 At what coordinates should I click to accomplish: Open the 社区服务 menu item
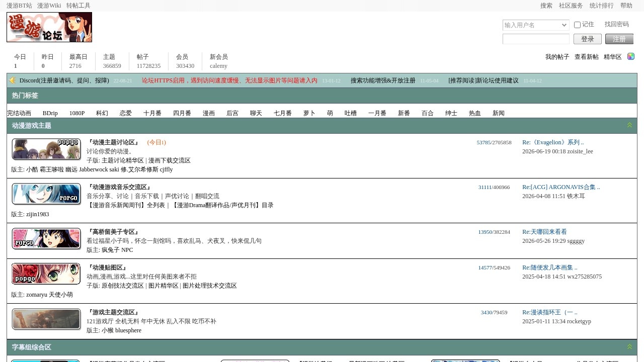coord(571,6)
